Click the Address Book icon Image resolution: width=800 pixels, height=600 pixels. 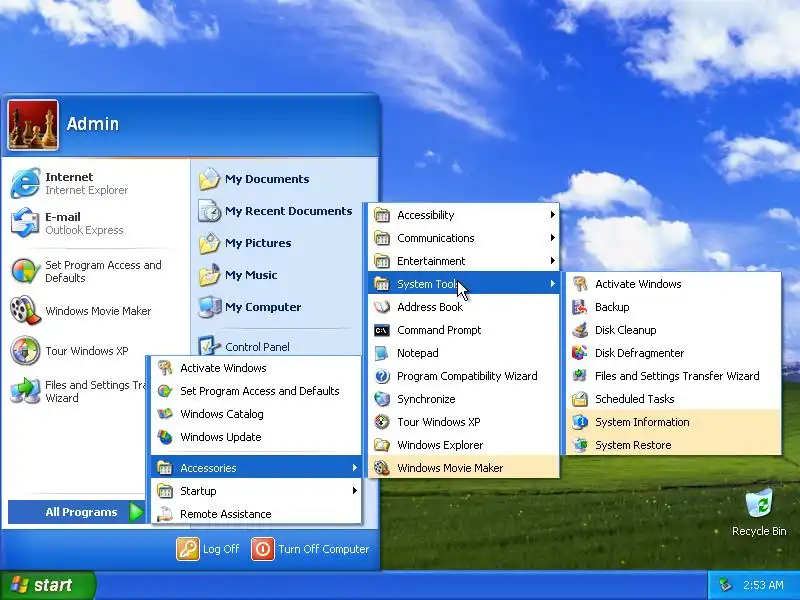(x=382, y=307)
